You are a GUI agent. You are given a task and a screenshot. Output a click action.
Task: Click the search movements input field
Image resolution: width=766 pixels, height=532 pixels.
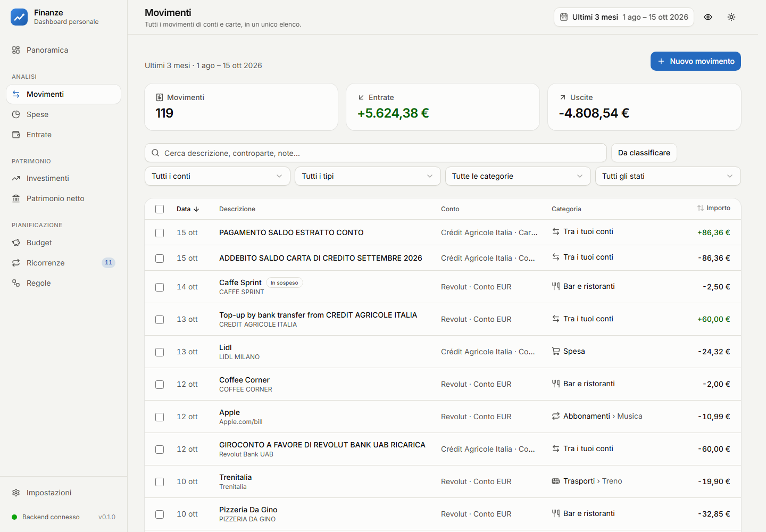376,153
